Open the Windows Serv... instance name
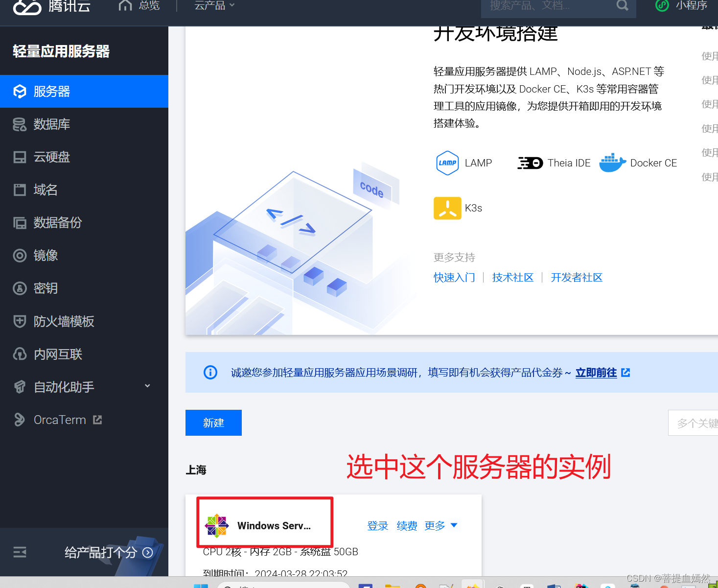This screenshot has width=718, height=588. tap(274, 526)
